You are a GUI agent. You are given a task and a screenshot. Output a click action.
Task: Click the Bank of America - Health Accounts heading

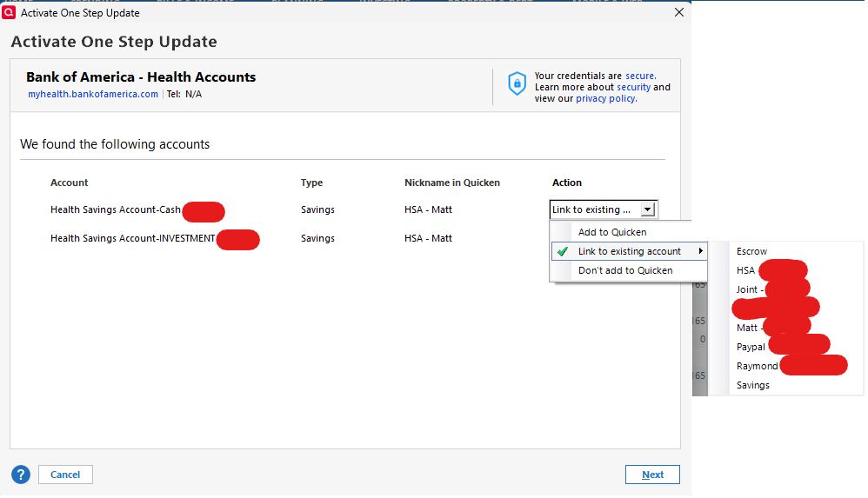[141, 76]
